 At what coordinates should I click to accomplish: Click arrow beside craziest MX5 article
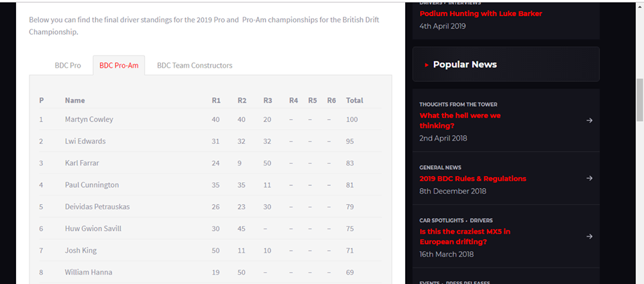(590, 236)
